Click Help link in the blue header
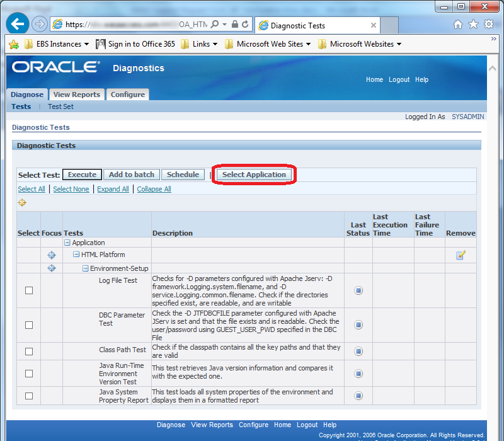This screenshot has width=504, height=441. tap(421, 79)
